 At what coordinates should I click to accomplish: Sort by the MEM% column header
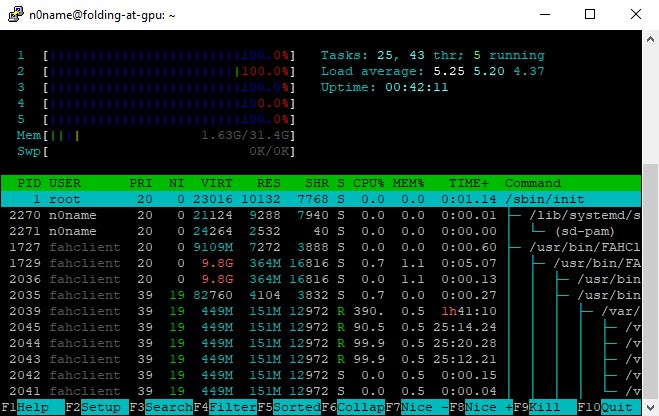[x=409, y=183]
